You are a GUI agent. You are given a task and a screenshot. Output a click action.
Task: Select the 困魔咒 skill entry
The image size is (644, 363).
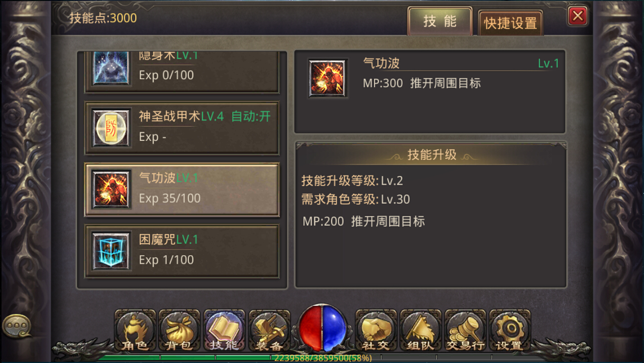point(182,251)
